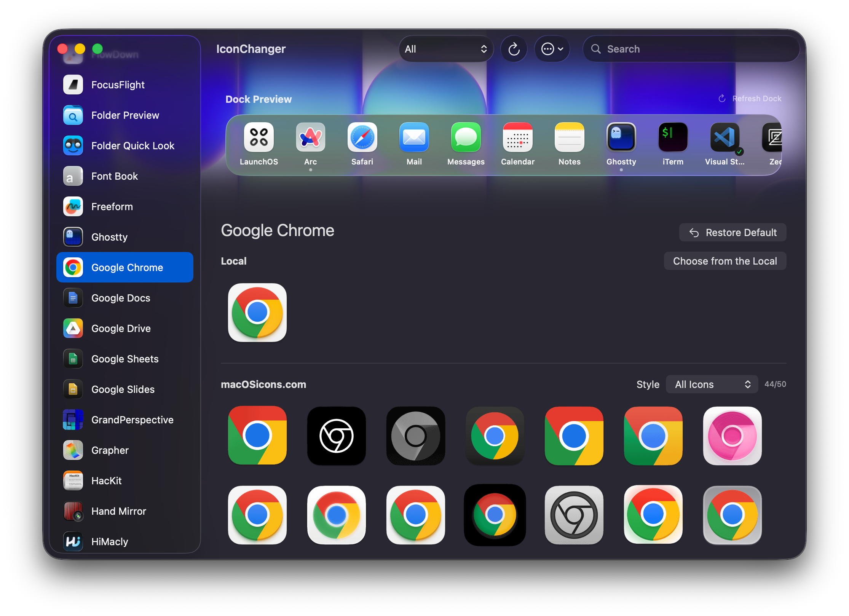
Task: Choose the black outline Chrome icon
Action: 336,436
